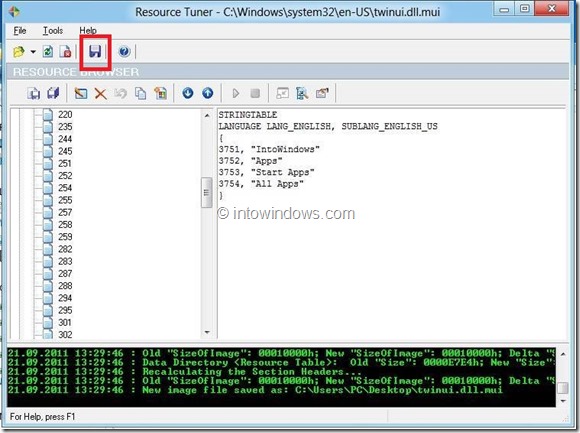This screenshot has width=580, height=433.
Task: Click the dialog preview icon in browser toolbar
Action: click(x=283, y=93)
